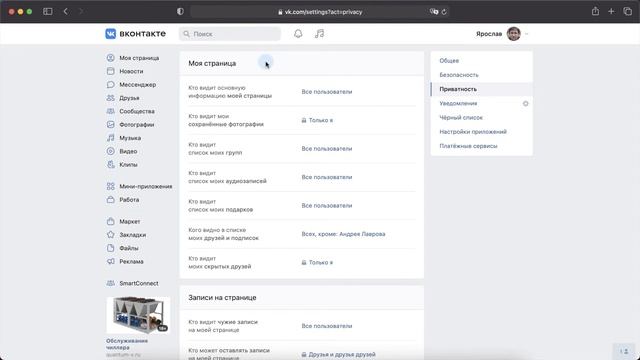Click the gear icon next to Уведомления
This screenshot has height=360, width=640.
(525, 103)
